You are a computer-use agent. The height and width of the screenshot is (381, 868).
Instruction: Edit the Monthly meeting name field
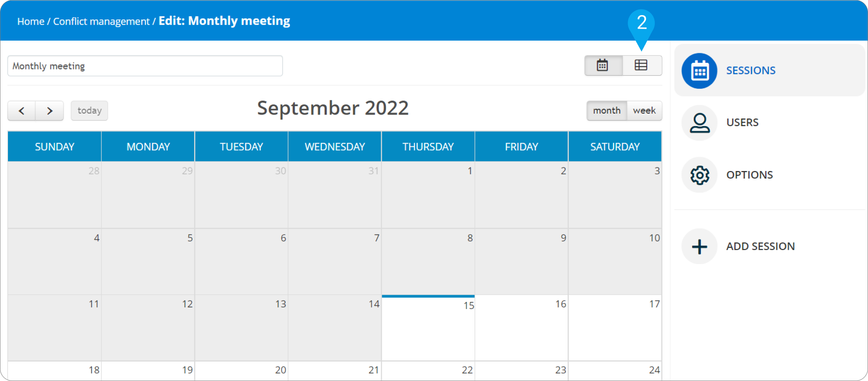tap(145, 66)
